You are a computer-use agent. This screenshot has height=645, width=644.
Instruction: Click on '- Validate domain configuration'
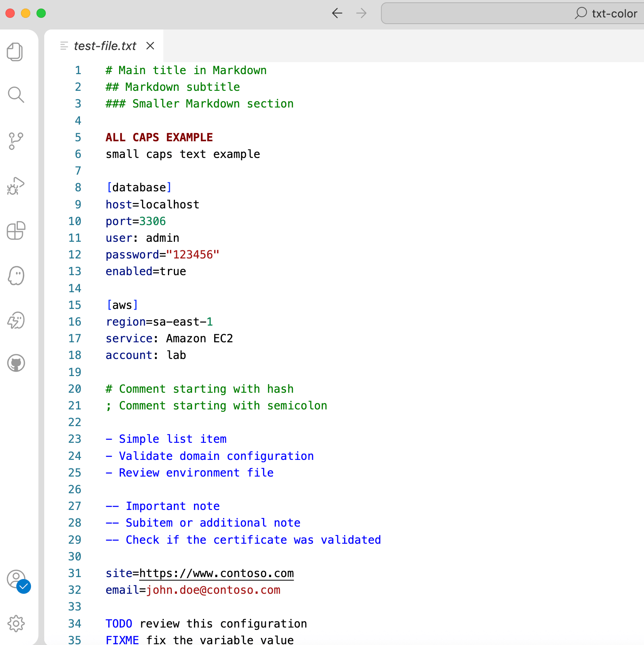[209, 456]
